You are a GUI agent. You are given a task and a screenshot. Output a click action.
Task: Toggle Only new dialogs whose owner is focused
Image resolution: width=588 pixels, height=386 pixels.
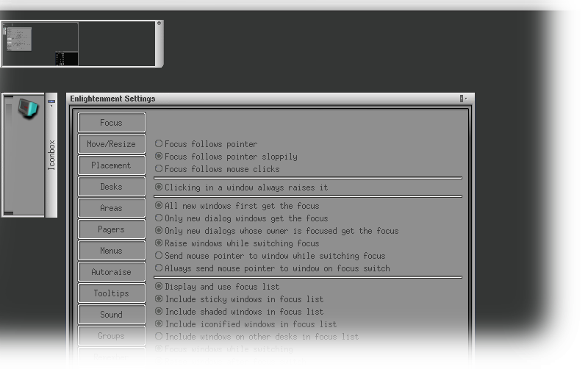(x=277, y=231)
